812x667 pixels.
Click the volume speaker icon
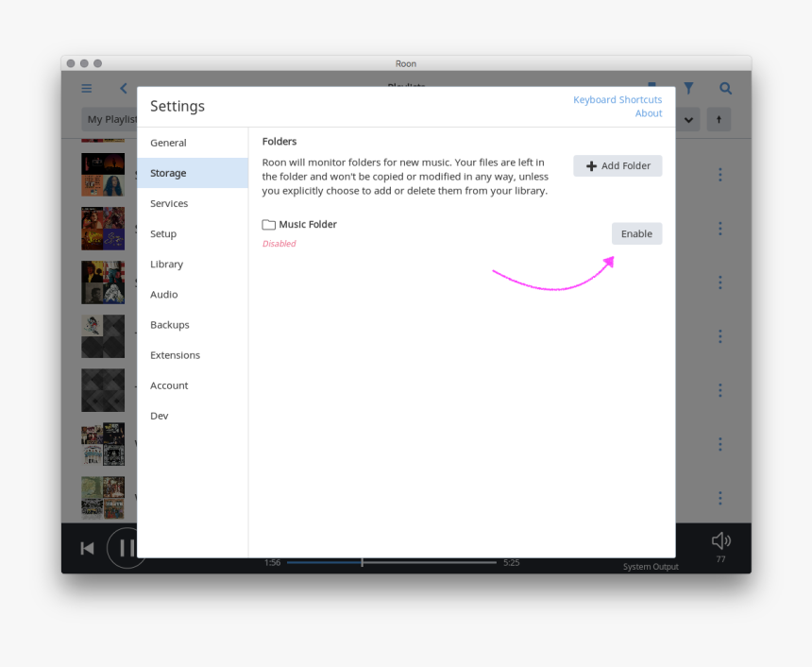(x=720, y=541)
